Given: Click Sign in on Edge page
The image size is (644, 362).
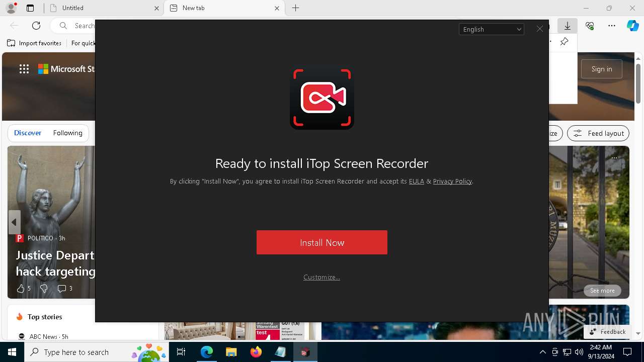Looking at the screenshot, I should pos(602,69).
